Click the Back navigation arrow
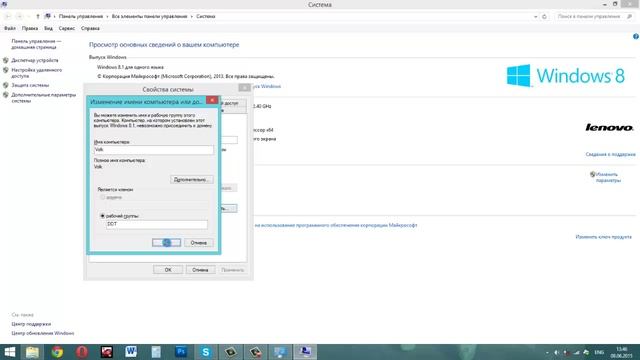Image resolution: width=640 pixels, height=360 pixels. pyautogui.click(x=8, y=16)
